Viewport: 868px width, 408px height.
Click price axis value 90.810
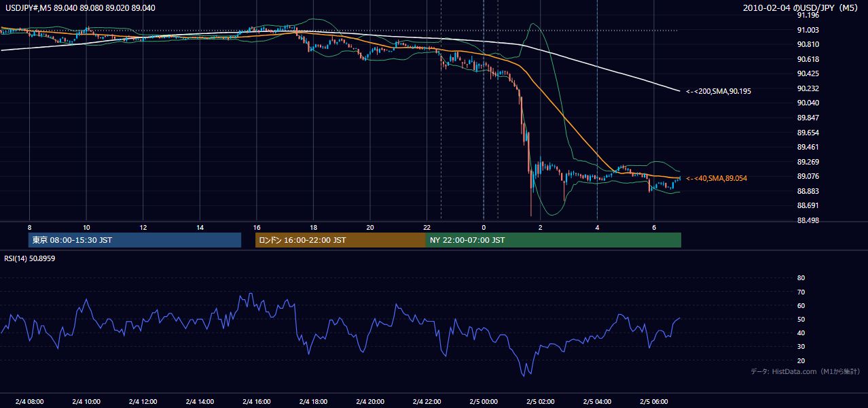tap(808, 44)
